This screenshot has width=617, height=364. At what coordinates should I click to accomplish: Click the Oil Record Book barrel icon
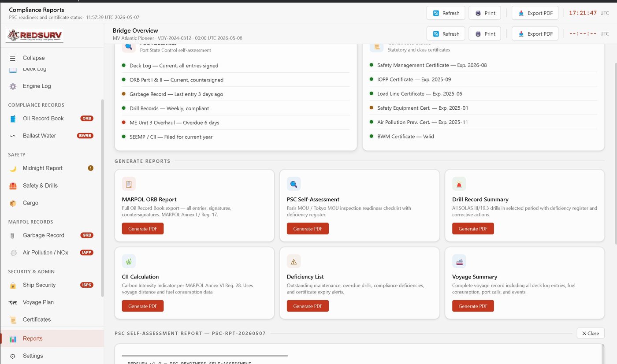(x=13, y=119)
